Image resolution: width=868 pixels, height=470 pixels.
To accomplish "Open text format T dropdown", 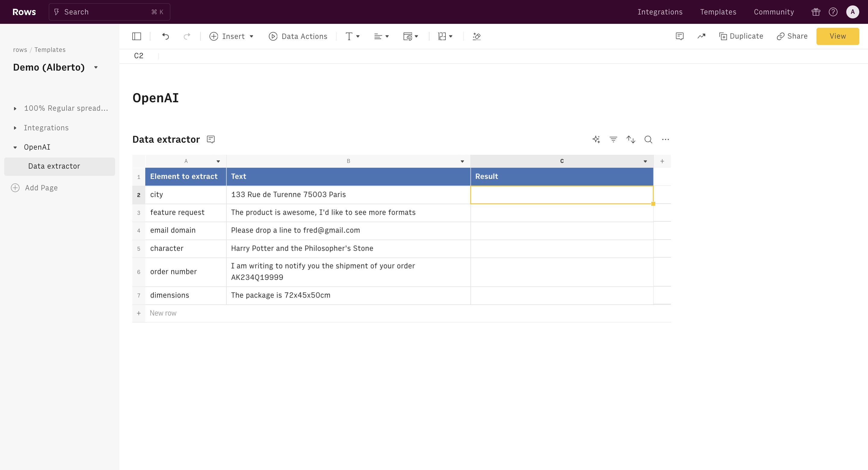I will coord(352,36).
